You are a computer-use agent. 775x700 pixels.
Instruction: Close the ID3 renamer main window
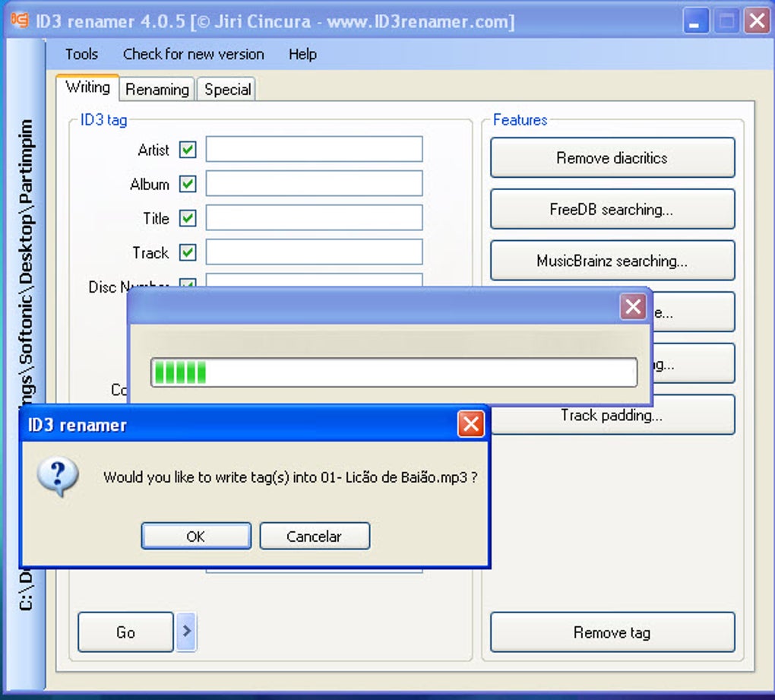(x=757, y=21)
